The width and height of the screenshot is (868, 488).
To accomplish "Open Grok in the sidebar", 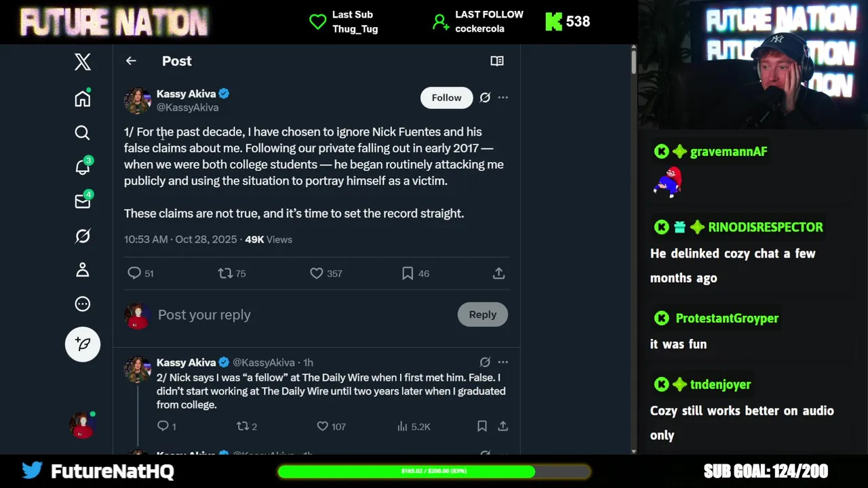I will [83, 236].
